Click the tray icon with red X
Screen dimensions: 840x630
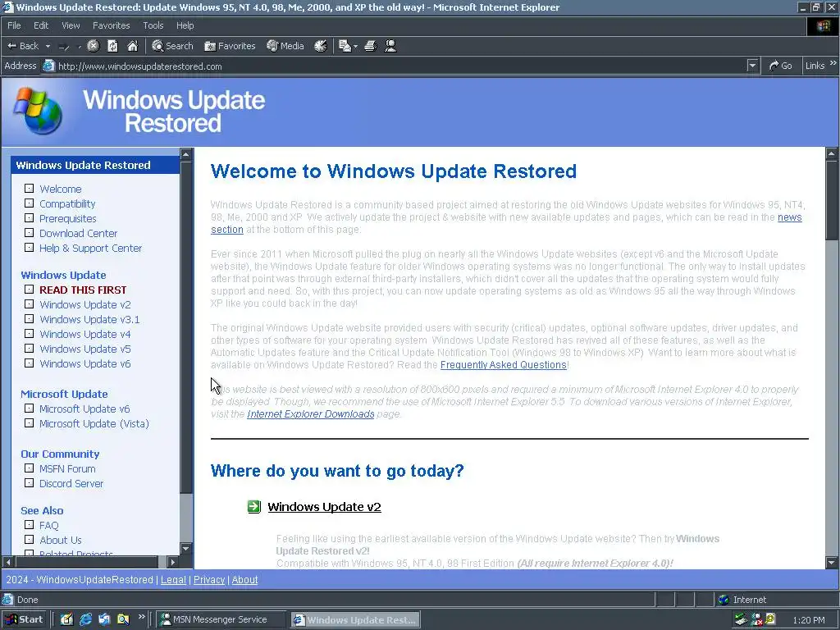click(756, 620)
